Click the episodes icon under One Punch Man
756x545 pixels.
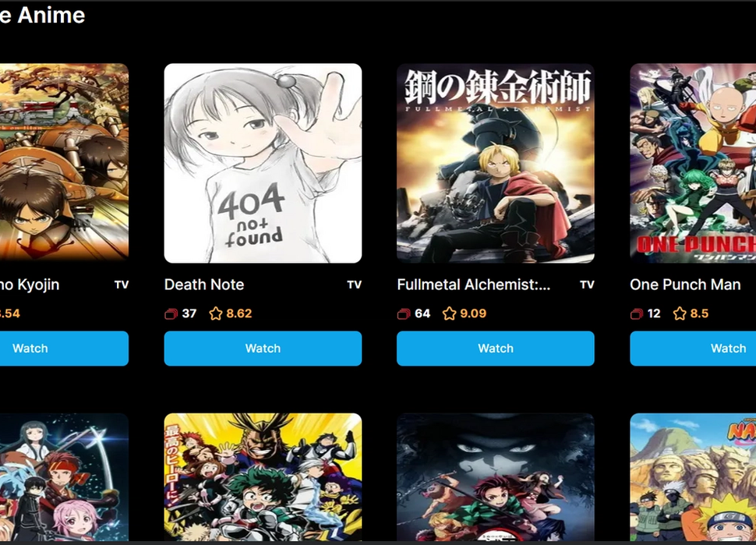click(637, 314)
